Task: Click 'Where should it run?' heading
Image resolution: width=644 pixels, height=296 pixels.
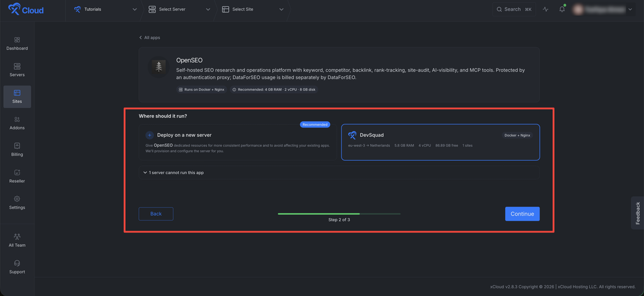Action: tap(163, 116)
